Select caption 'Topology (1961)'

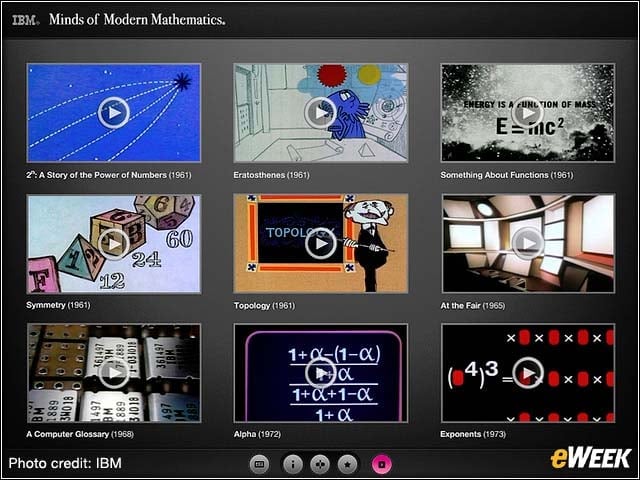[x=264, y=306]
